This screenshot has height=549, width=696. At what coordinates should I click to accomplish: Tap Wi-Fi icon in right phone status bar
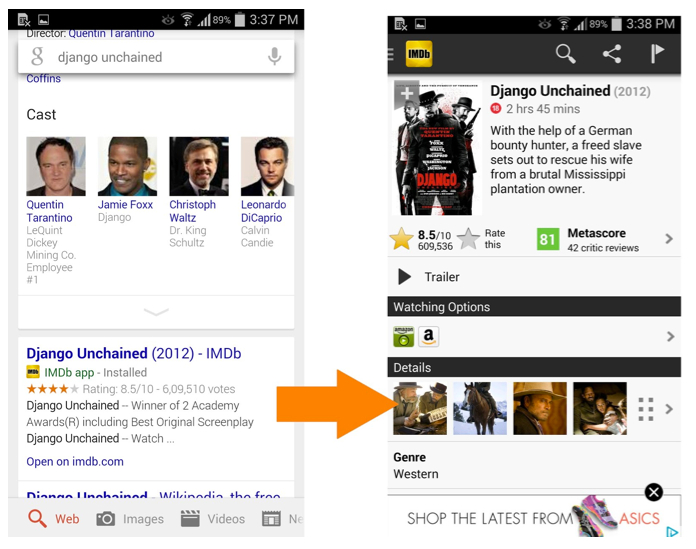tap(564, 24)
